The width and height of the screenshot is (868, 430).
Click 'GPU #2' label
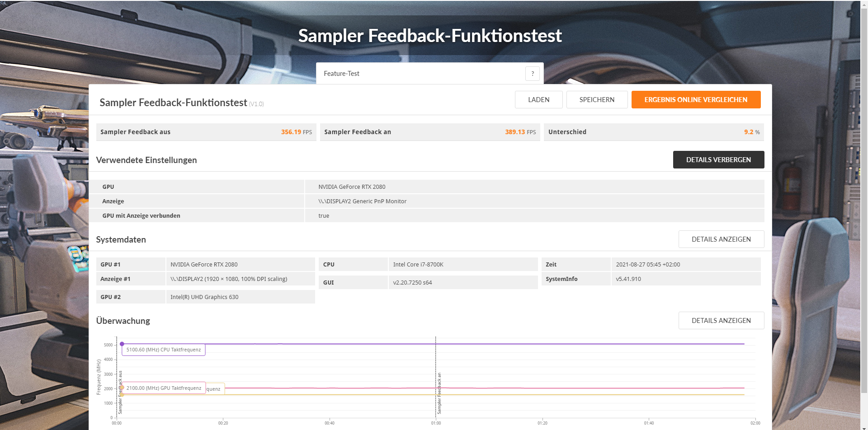pyautogui.click(x=110, y=297)
